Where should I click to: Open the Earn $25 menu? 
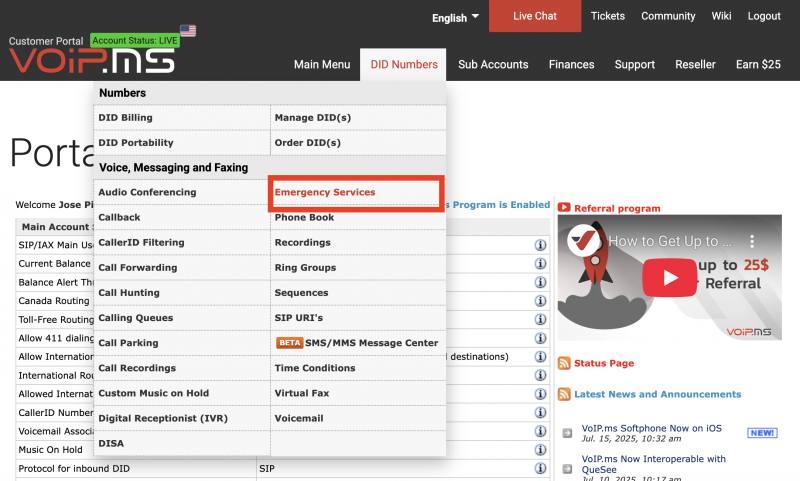758,64
